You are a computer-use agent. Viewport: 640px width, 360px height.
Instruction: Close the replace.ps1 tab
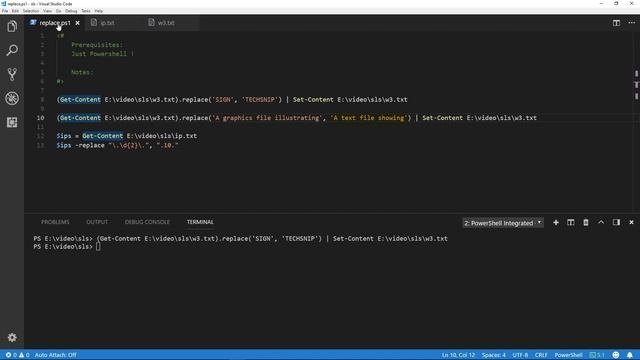pos(78,23)
